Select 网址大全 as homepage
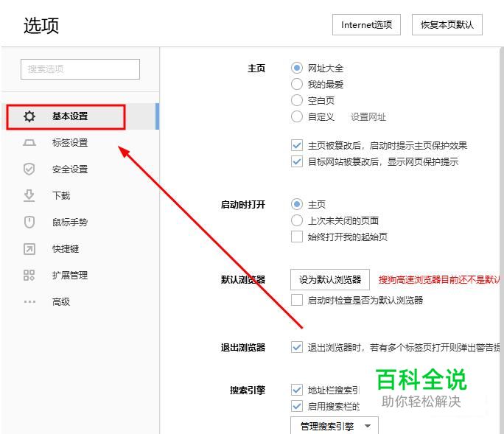 [x=297, y=68]
